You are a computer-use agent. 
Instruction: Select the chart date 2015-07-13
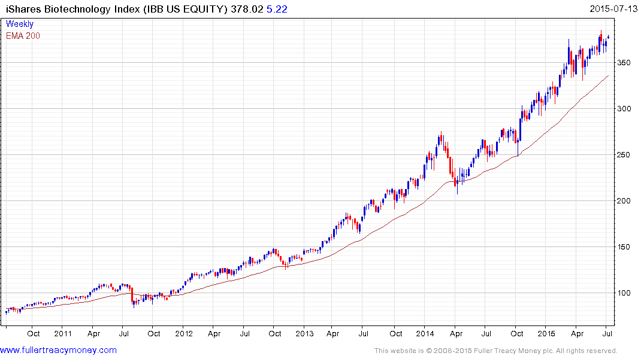[613, 8]
